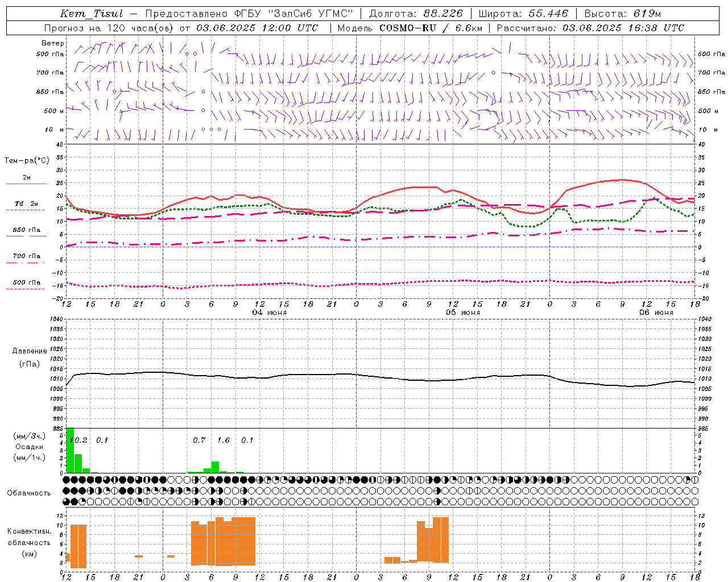
Task: Click the green dashed Td 2м legend line
Action: (25, 210)
